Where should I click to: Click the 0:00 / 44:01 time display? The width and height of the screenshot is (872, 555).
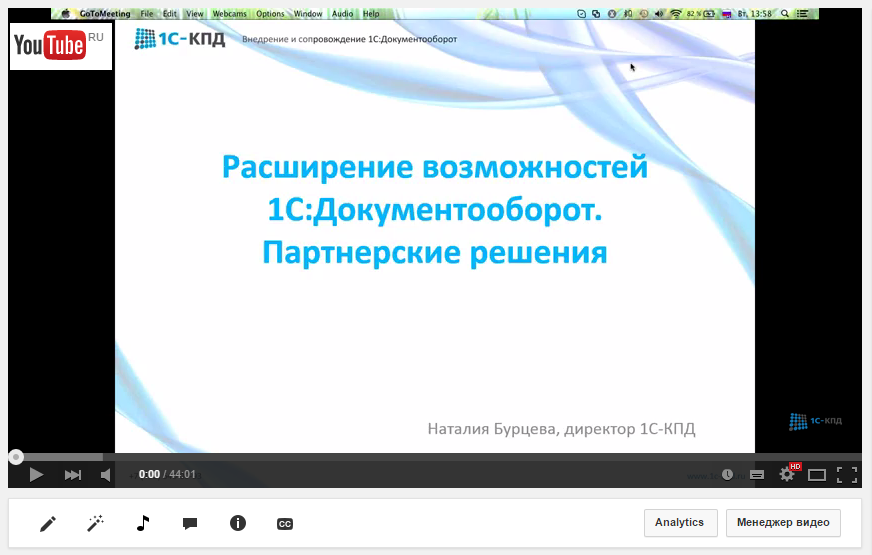click(x=167, y=474)
